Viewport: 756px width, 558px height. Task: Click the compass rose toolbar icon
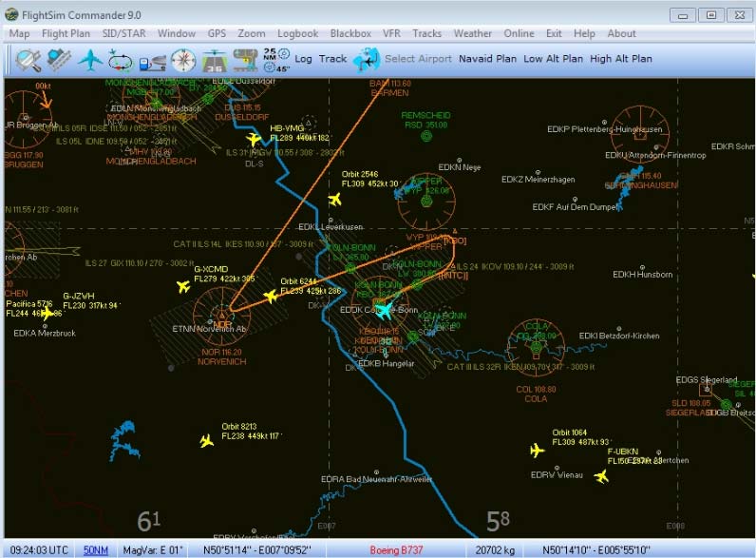point(183,60)
